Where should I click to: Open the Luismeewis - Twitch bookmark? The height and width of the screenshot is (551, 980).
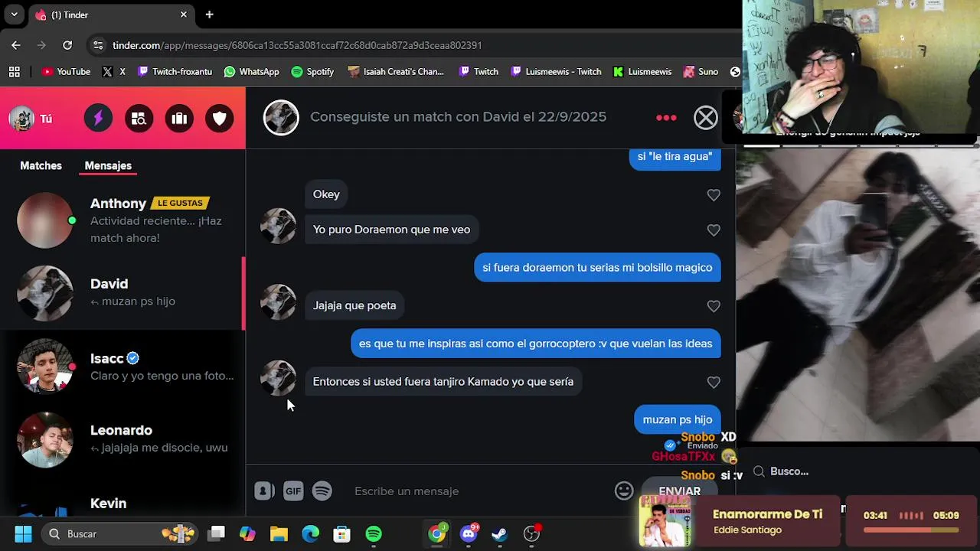click(x=556, y=72)
